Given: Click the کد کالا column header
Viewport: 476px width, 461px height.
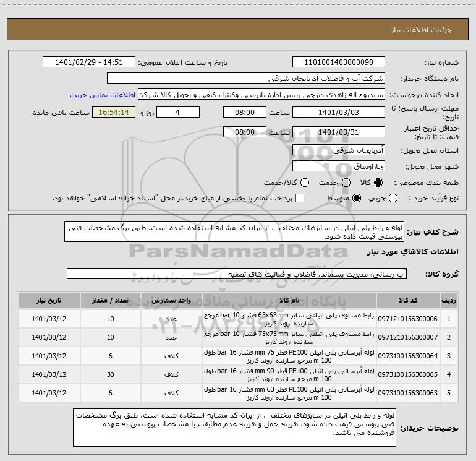Looking at the screenshot, I should coord(408,300).
